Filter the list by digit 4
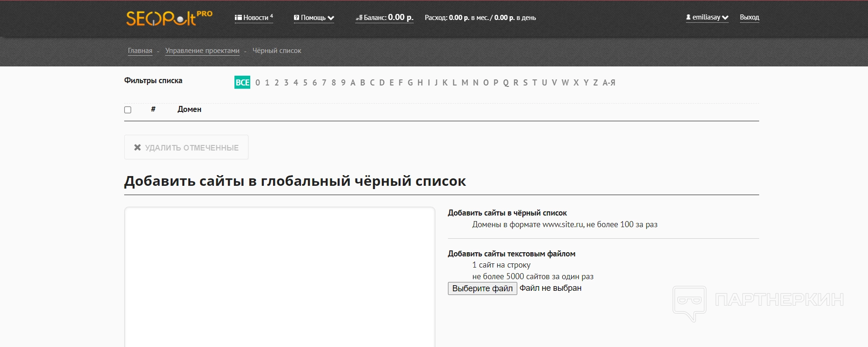 pyautogui.click(x=296, y=83)
